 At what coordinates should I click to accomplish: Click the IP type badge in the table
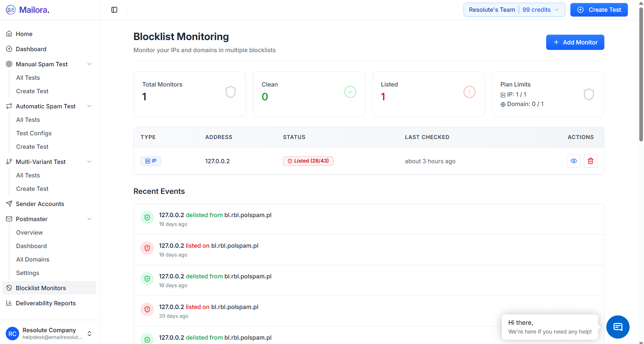[x=151, y=161]
